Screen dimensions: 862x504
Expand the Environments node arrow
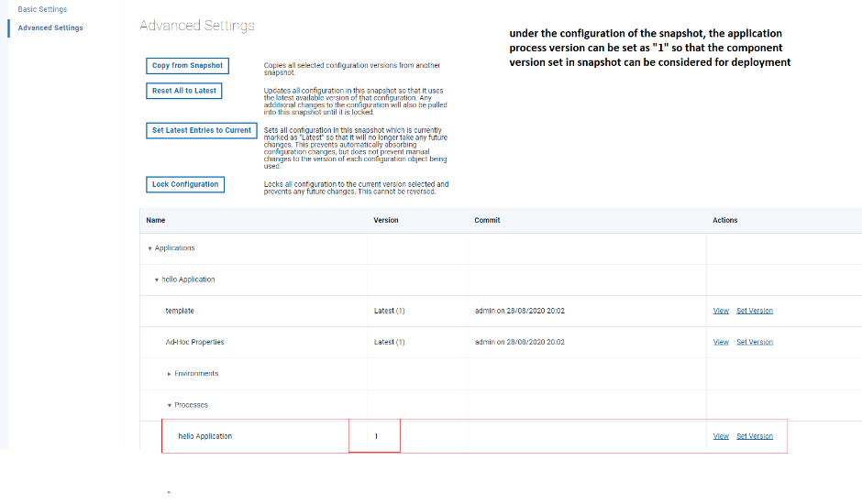point(170,374)
